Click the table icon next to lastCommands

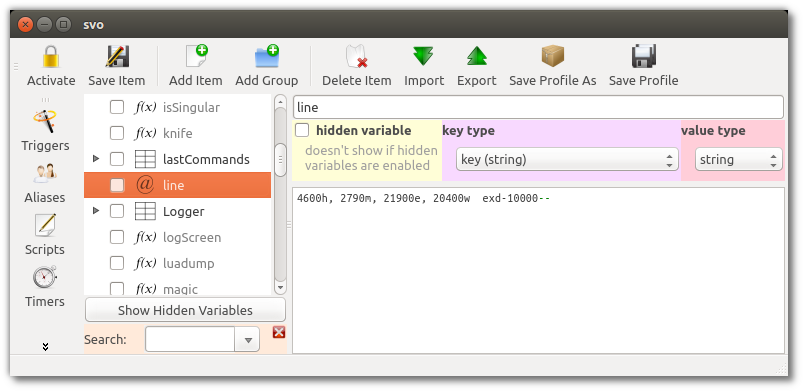[x=145, y=159]
